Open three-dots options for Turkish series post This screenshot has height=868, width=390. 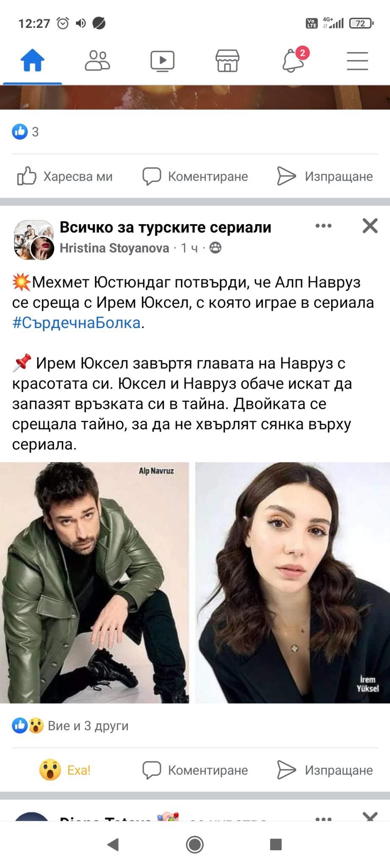click(x=324, y=226)
